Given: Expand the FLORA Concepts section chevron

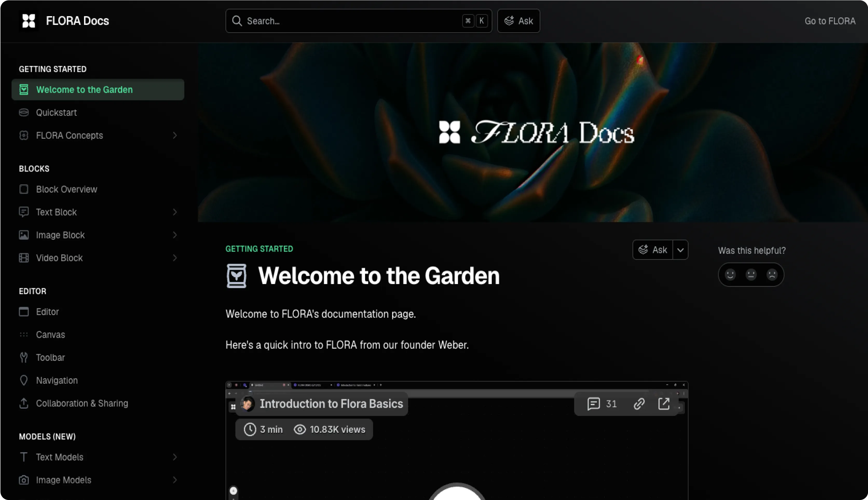Looking at the screenshot, I should 175,135.
